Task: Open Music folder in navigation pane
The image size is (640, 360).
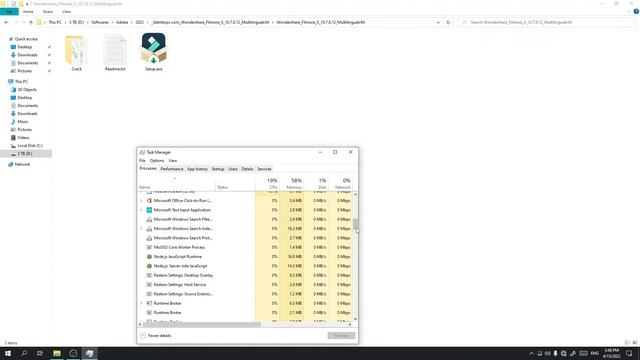Action: tap(23, 122)
